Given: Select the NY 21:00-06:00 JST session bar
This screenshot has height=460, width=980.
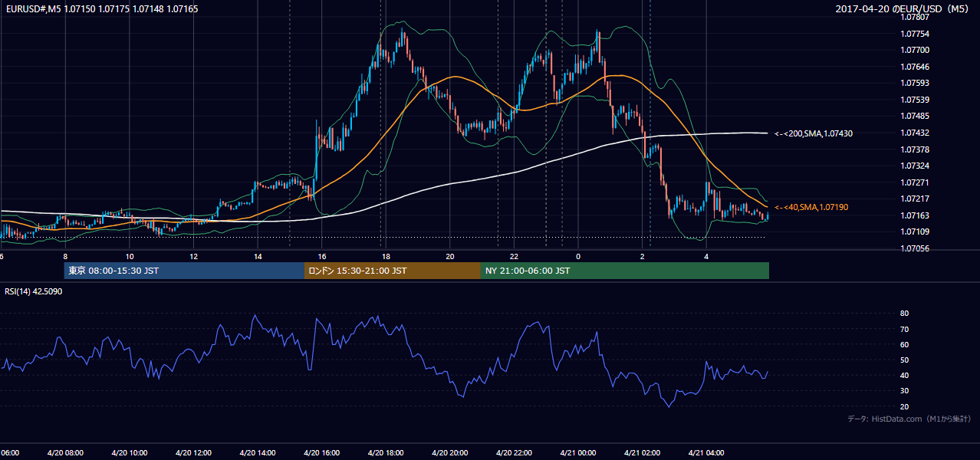Looking at the screenshot, I should (625, 271).
